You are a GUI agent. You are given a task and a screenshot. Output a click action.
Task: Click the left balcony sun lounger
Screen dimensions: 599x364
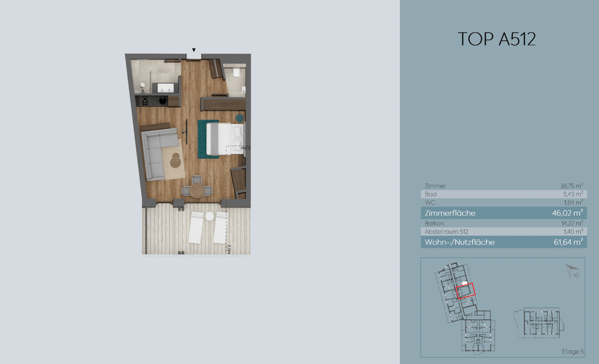click(x=196, y=228)
